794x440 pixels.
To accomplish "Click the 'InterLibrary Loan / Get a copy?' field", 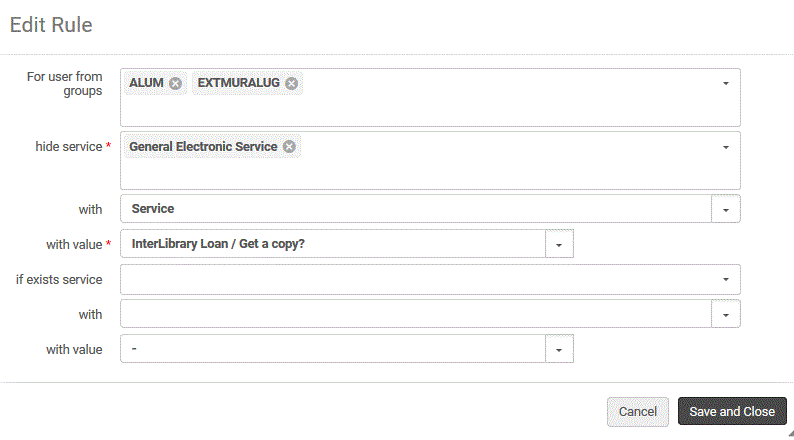I will pos(332,244).
